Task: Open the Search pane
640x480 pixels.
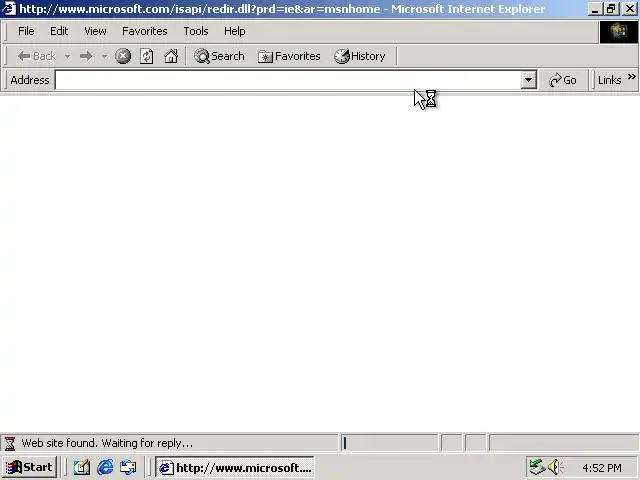Action: point(219,56)
